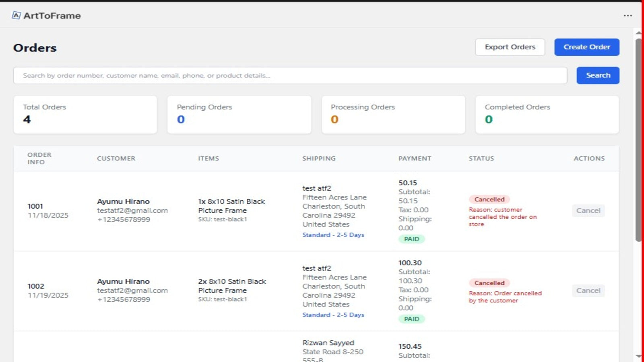Cancel order 1002 via Cancel button
The height and width of the screenshot is (362, 644).
tap(588, 291)
